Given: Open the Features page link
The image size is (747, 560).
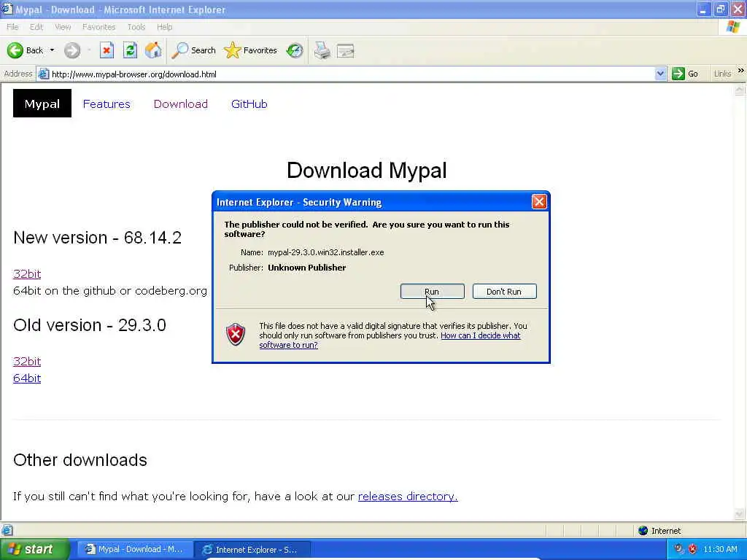Looking at the screenshot, I should pyautogui.click(x=107, y=104).
